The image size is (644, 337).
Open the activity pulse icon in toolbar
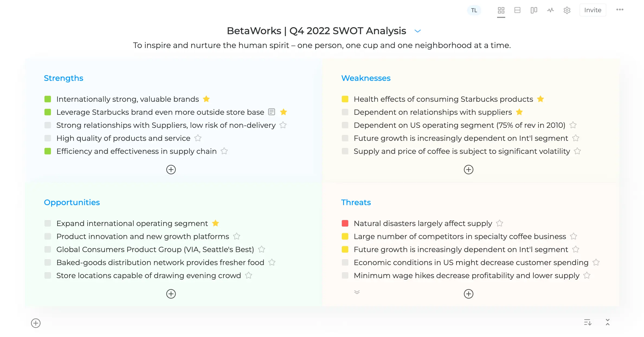pos(550,10)
